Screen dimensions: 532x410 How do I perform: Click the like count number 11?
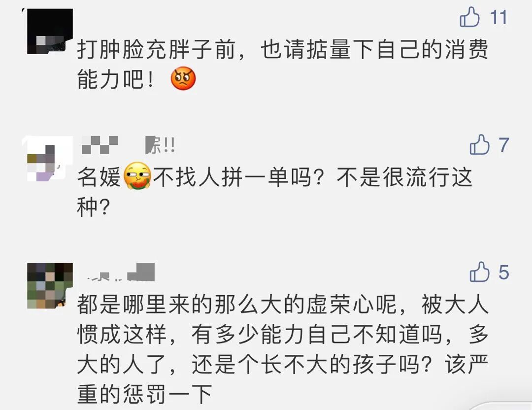click(499, 17)
